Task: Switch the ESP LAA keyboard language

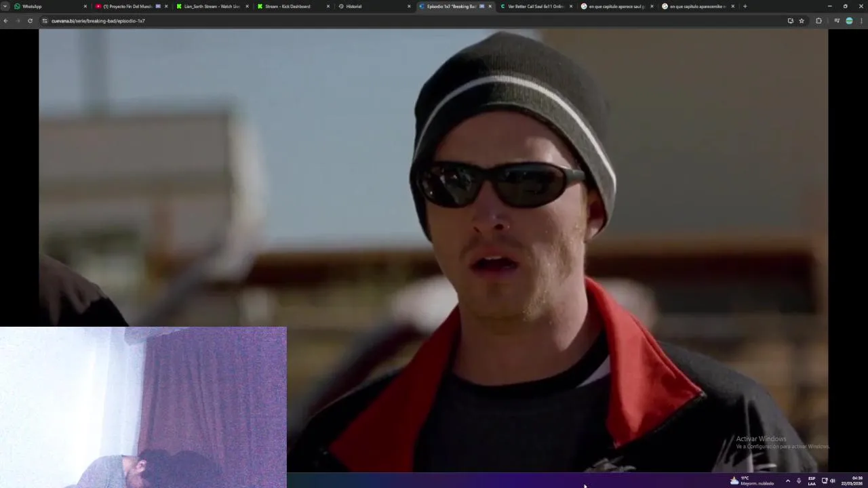Action: pyautogui.click(x=812, y=481)
